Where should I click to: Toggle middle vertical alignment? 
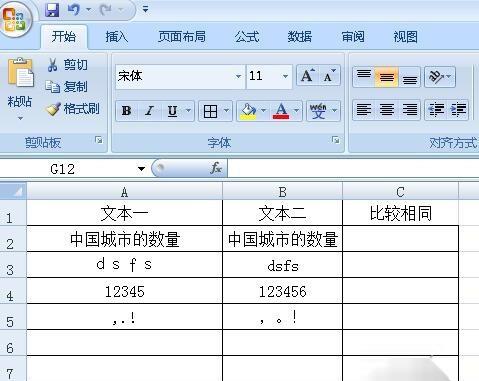(387, 77)
